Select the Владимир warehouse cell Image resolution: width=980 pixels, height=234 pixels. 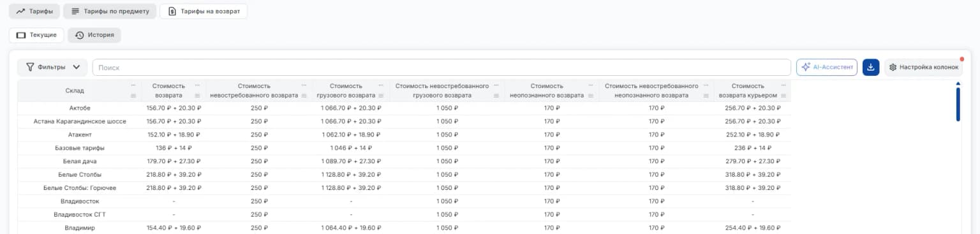click(80, 228)
